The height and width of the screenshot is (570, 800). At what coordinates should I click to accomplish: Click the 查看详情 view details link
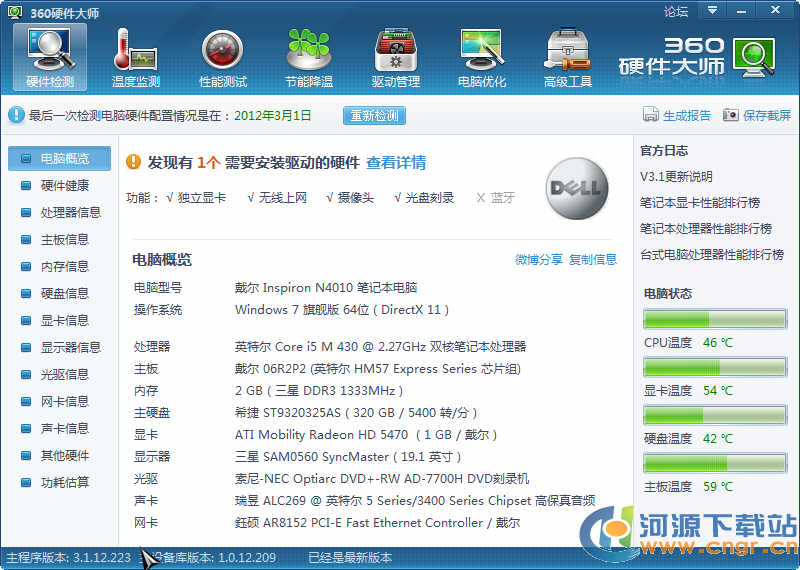[396, 163]
